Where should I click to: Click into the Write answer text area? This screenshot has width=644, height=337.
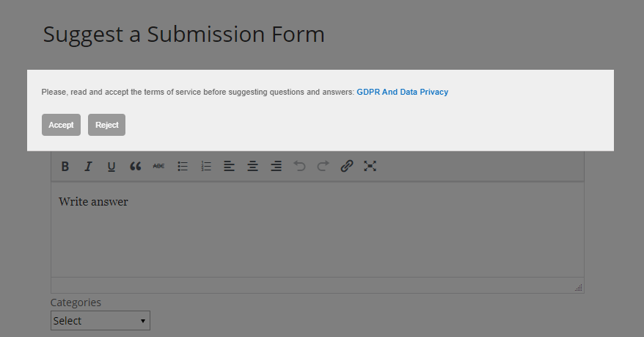(x=318, y=230)
